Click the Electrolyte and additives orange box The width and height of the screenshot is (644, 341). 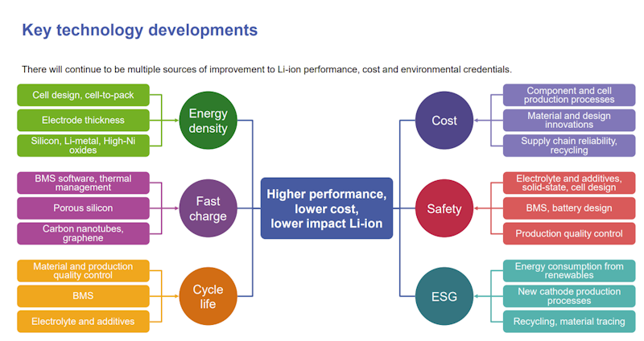click(83, 321)
